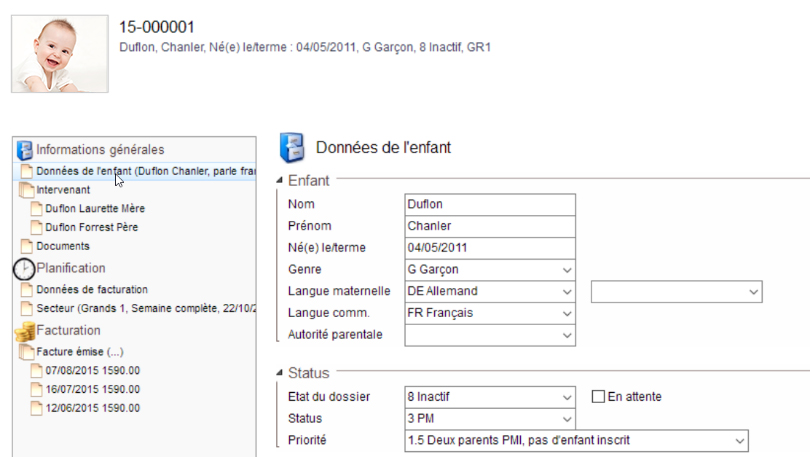
Task: Click the Données de l'enfant header icon
Action: tap(292, 147)
